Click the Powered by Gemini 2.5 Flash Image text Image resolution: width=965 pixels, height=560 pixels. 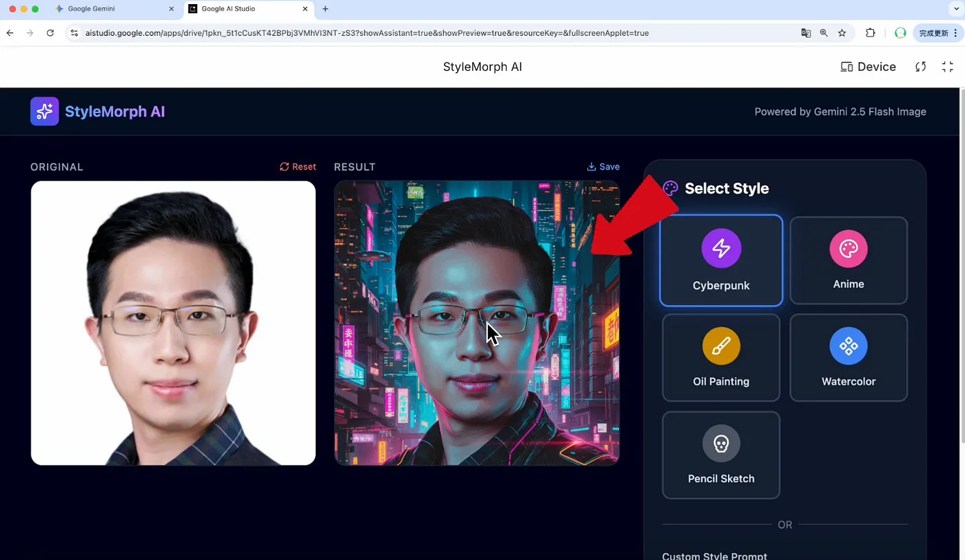click(840, 112)
